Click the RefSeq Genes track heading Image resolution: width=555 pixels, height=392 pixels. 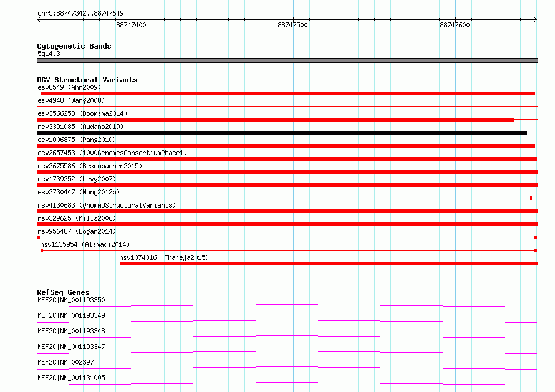point(63,292)
